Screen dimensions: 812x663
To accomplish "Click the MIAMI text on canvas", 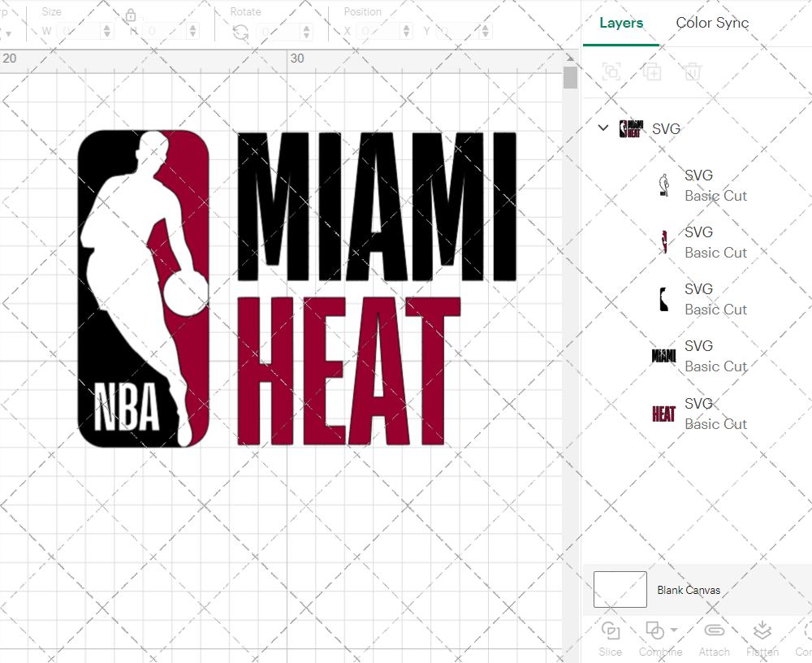I will (377, 206).
